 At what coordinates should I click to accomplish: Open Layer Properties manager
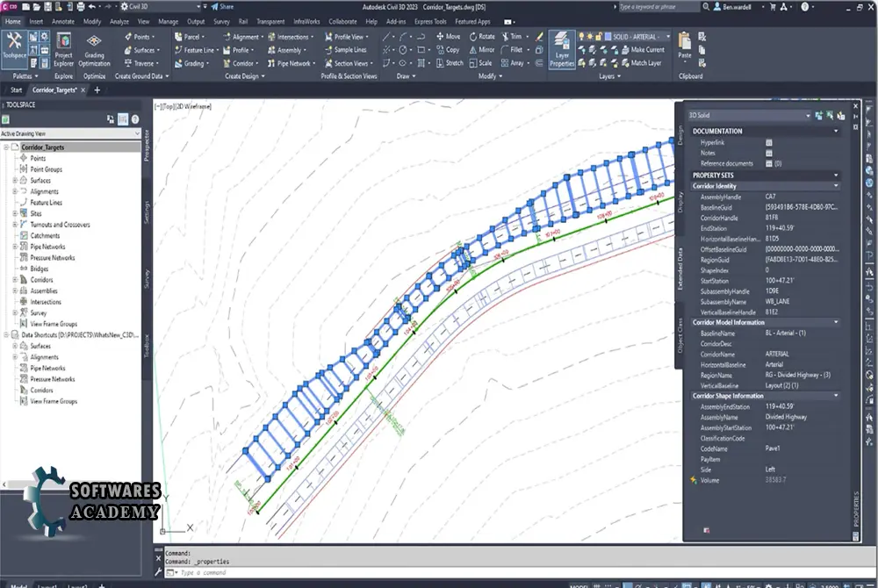[562, 49]
